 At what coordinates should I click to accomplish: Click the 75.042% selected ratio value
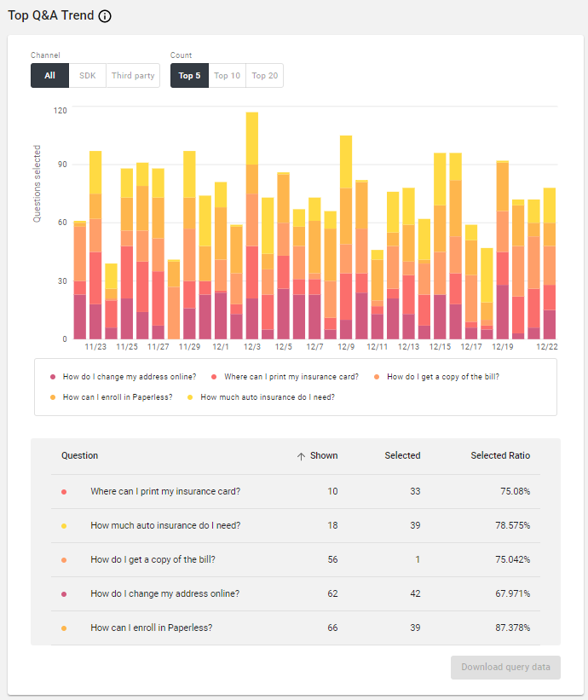tap(513, 559)
